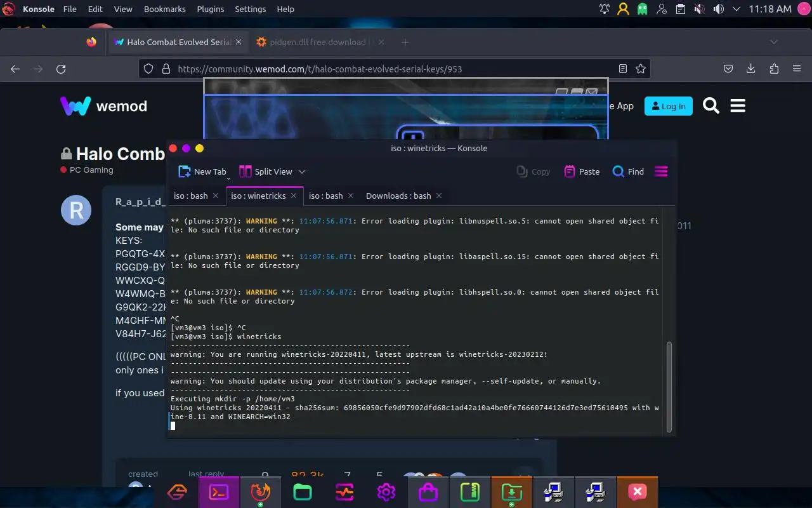Close the Halo Combat Evolved browser tab
The height and width of the screenshot is (508, 812).
click(239, 42)
